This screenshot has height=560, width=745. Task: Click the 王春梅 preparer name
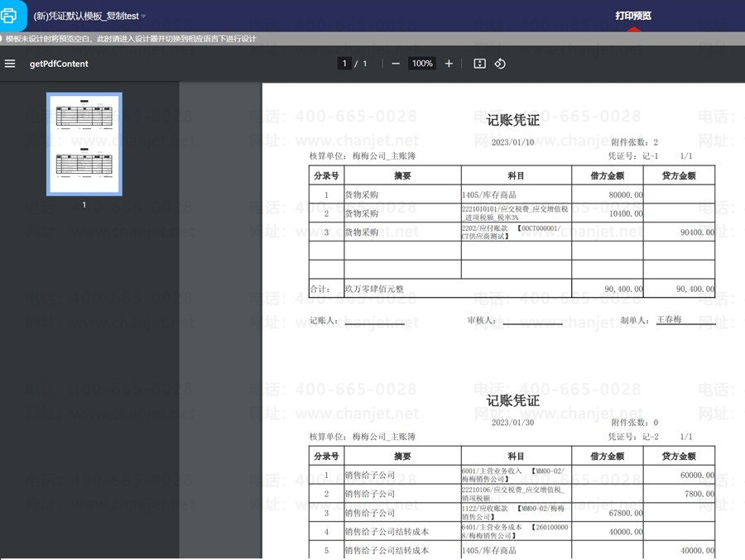point(669,319)
